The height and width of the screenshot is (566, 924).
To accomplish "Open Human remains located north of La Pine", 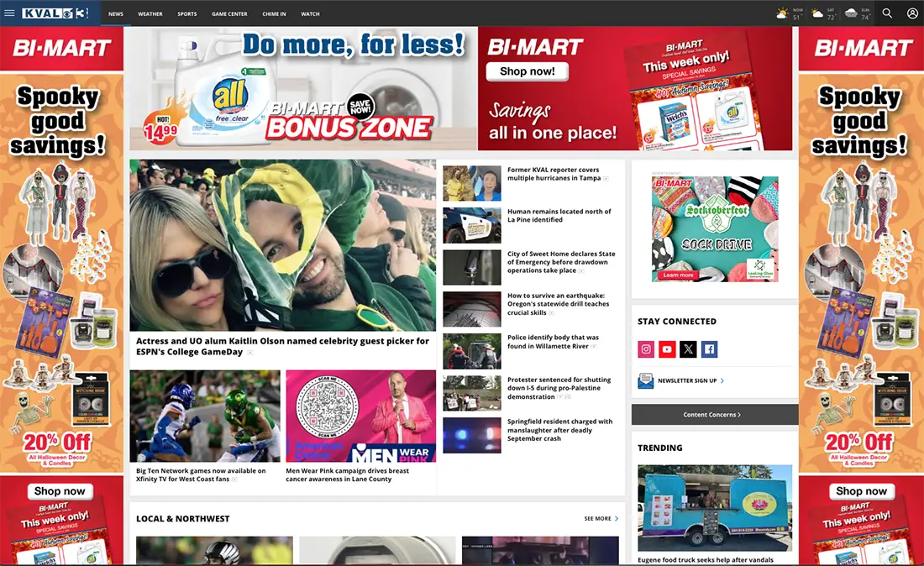I will (x=559, y=216).
